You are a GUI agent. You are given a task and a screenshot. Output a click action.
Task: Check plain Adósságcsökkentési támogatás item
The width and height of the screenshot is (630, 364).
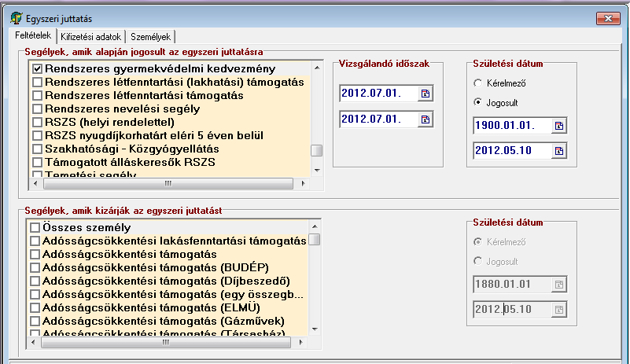[35, 254]
